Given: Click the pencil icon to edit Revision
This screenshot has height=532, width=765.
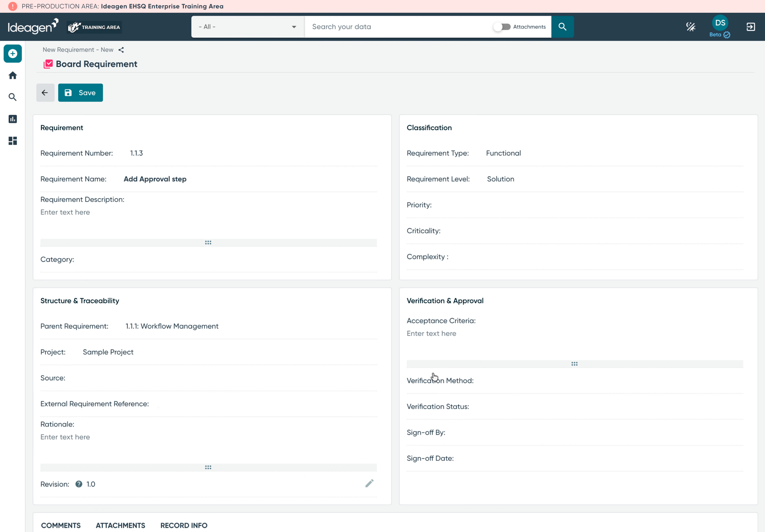Looking at the screenshot, I should point(369,483).
